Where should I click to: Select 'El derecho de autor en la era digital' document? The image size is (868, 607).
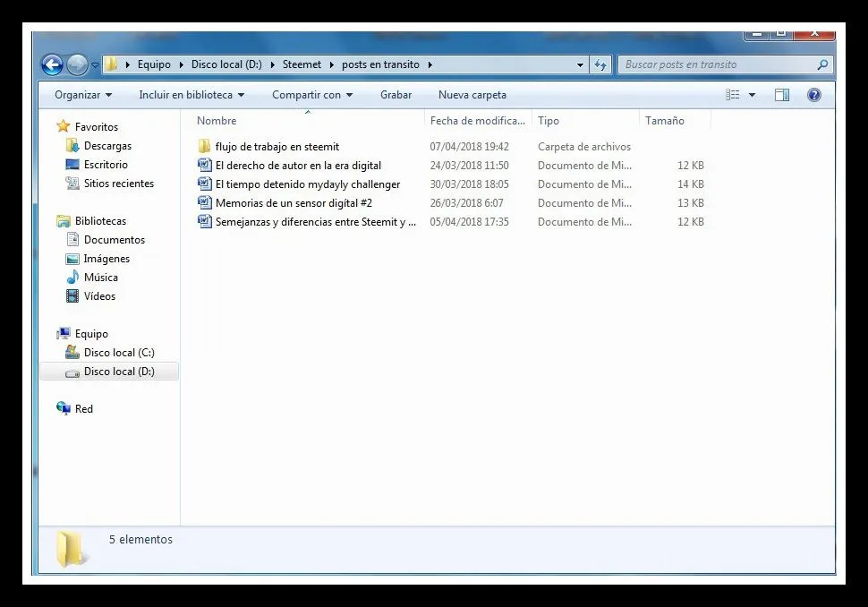click(x=297, y=166)
